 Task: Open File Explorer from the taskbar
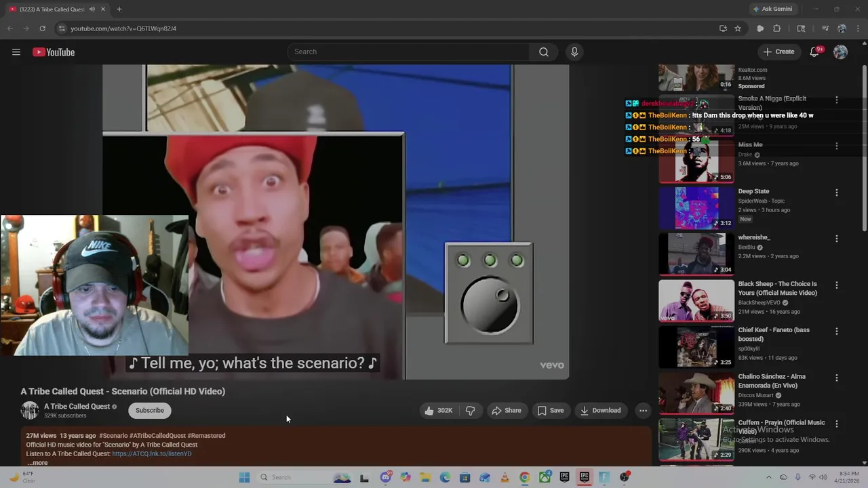[425, 477]
